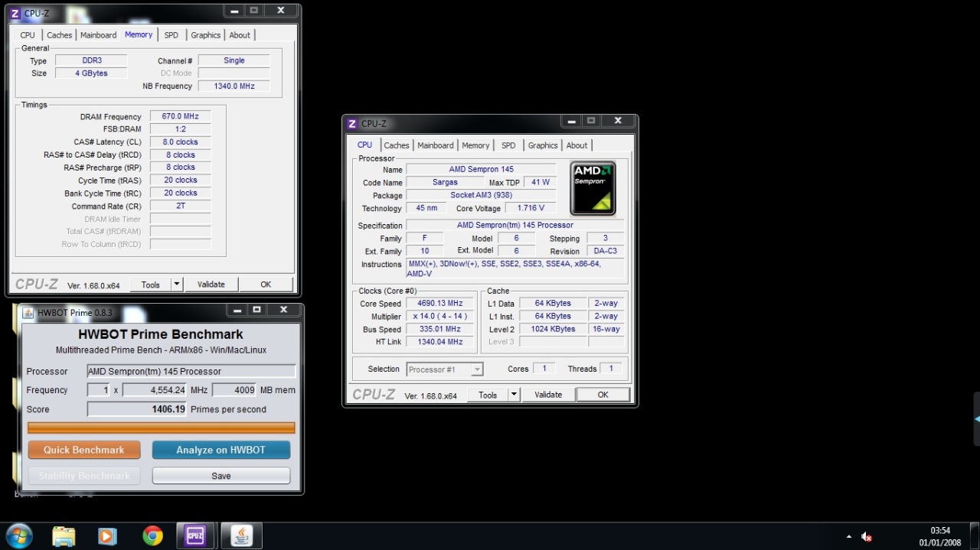Click the Cycle Time (tRAS) 20 clocks value

(181, 181)
